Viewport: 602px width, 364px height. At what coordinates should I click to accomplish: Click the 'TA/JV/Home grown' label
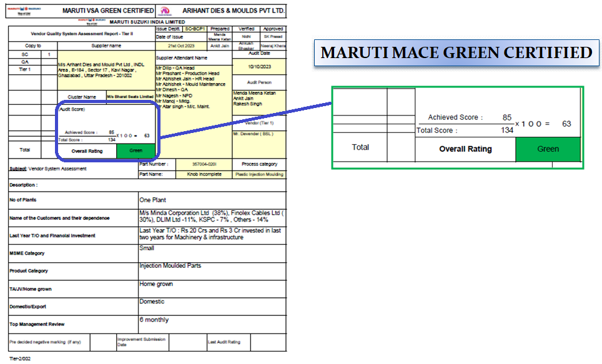coord(31,289)
